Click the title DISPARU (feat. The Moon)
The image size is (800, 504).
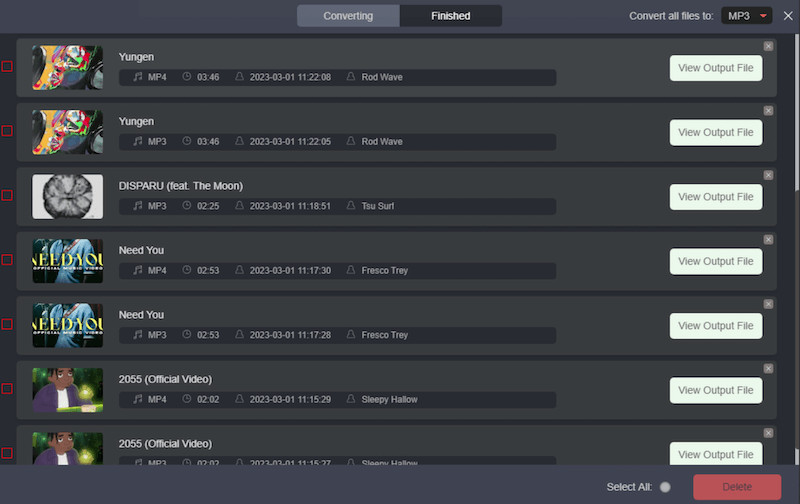pos(181,186)
